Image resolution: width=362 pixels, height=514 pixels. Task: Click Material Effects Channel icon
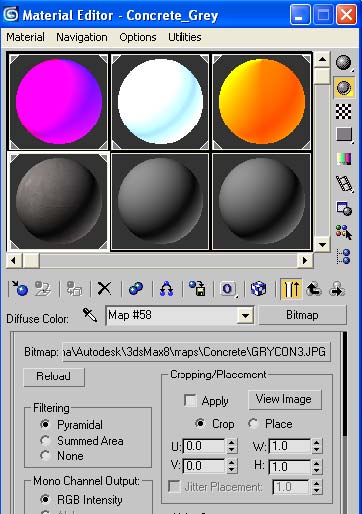[228, 289]
